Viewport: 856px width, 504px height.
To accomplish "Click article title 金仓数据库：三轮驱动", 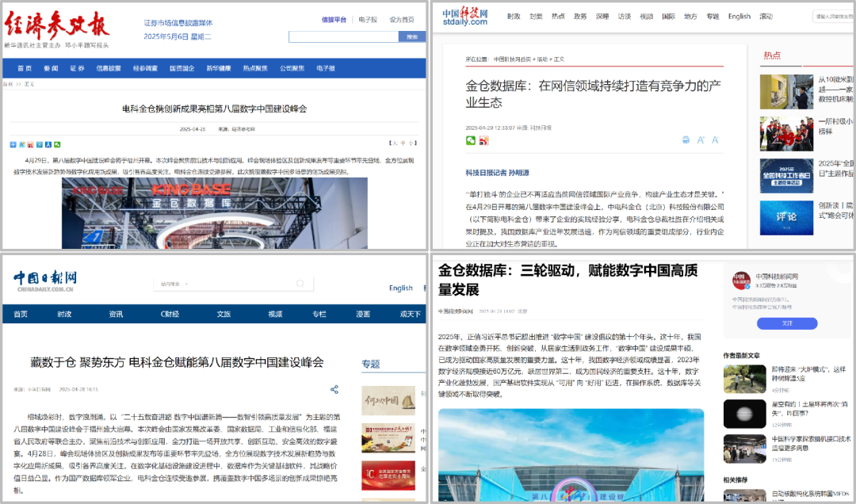I will [x=567, y=280].
